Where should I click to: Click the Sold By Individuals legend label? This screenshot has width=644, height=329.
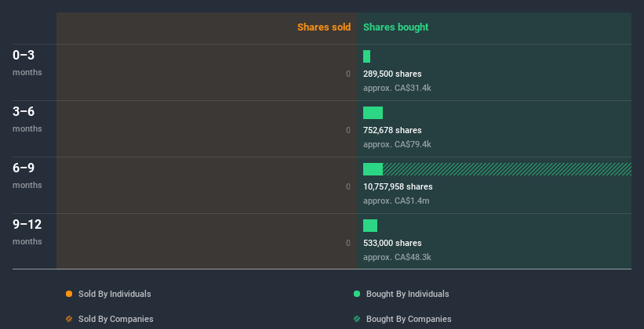[x=115, y=294]
